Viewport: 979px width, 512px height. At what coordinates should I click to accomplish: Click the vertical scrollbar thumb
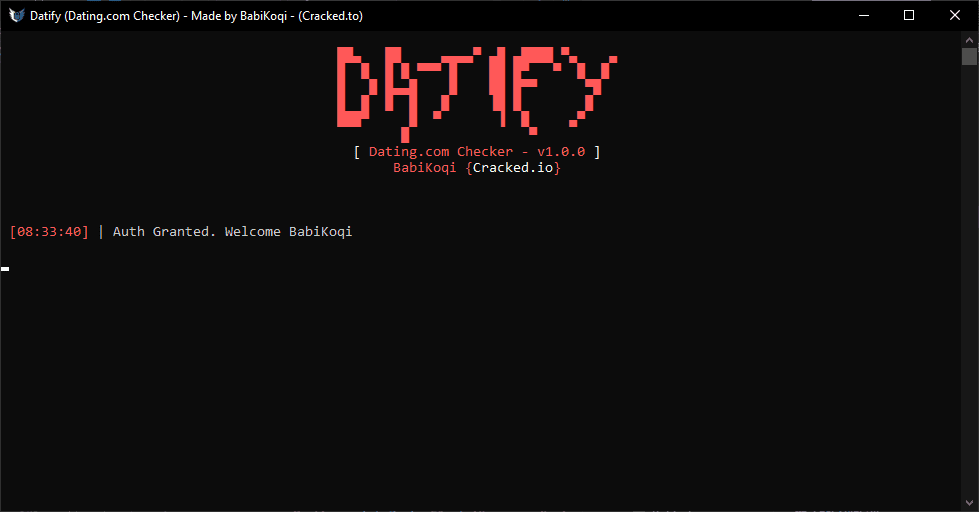click(x=969, y=56)
